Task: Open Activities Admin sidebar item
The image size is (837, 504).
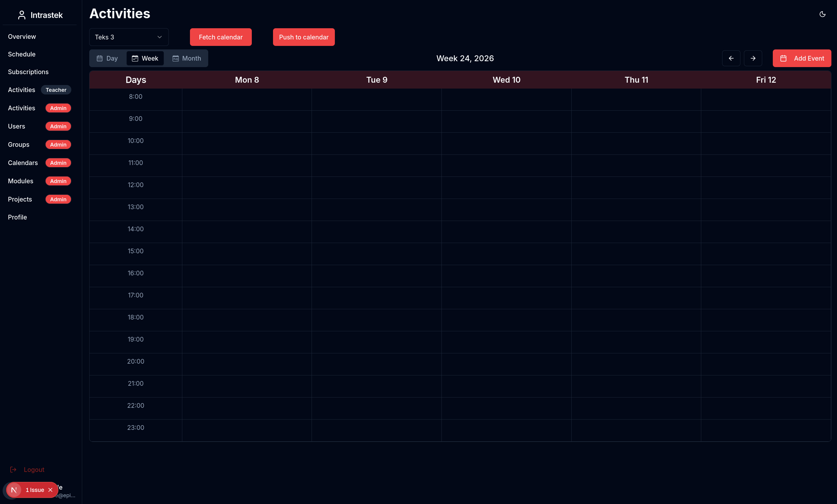Action: point(39,108)
